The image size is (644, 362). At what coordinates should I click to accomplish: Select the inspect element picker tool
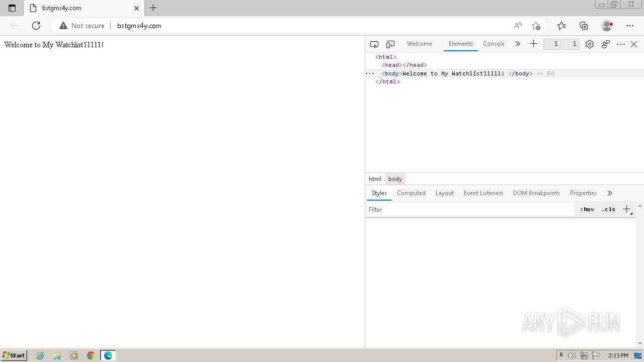click(x=374, y=44)
